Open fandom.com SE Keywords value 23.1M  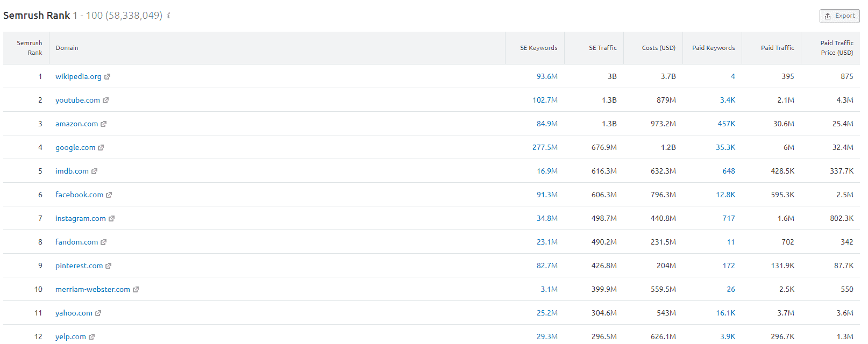coord(547,242)
